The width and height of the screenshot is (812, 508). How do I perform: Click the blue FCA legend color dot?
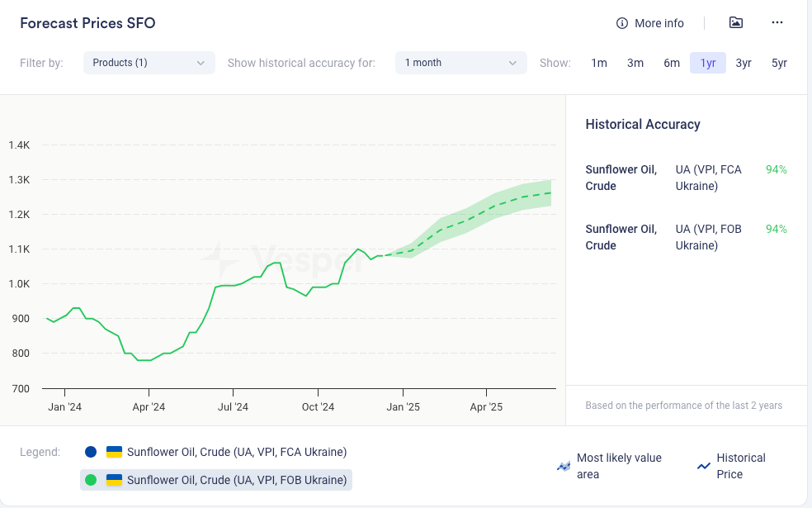pyautogui.click(x=91, y=452)
